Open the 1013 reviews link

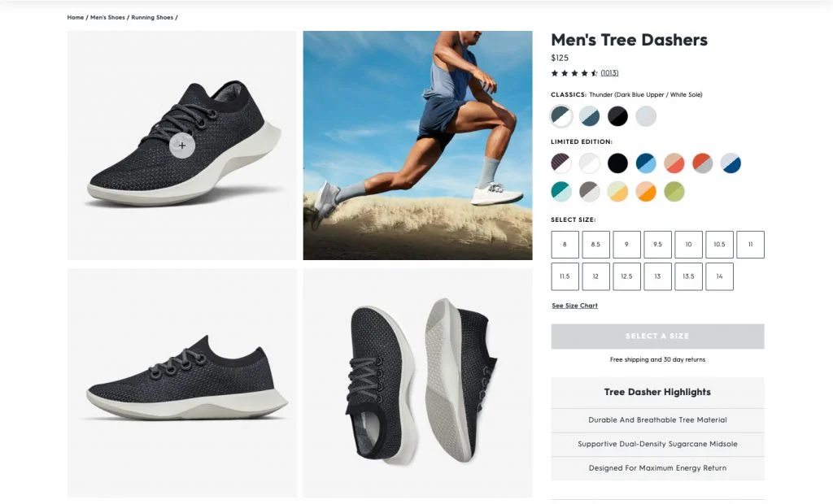click(609, 73)
